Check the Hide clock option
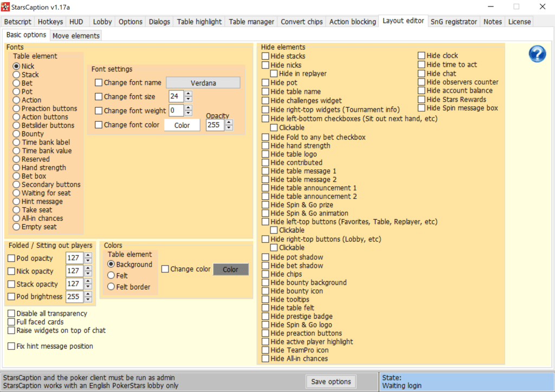555x392 pixels. coord(421,55)
